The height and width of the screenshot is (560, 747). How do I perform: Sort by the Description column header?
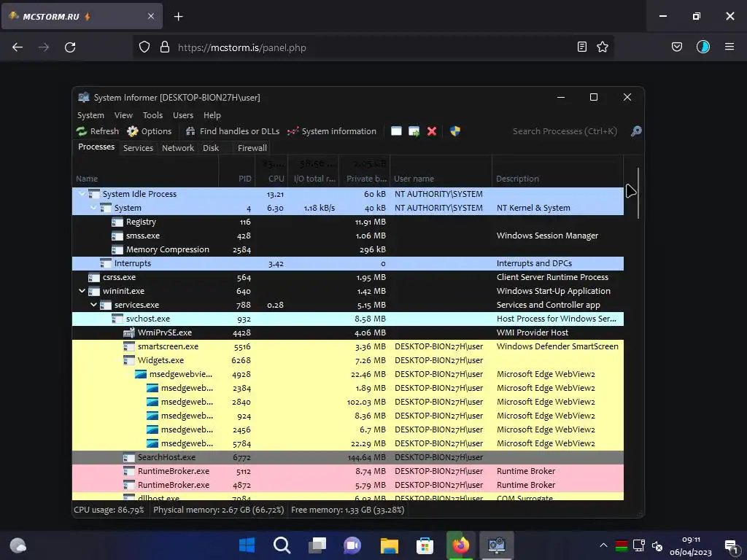click(x=557, y=179)
